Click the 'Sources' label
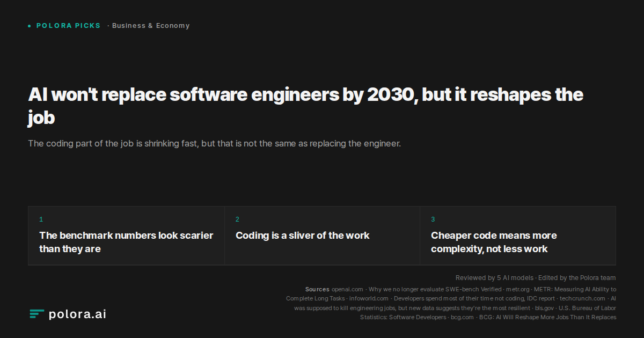Screen dimensions: 644x338 point(317,289)
